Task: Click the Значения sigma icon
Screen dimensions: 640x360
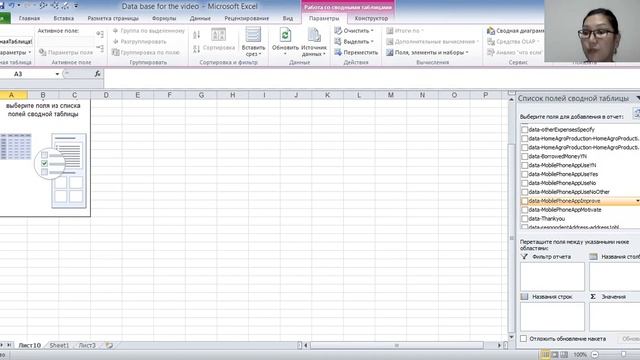Action: [x=593, y=297]
